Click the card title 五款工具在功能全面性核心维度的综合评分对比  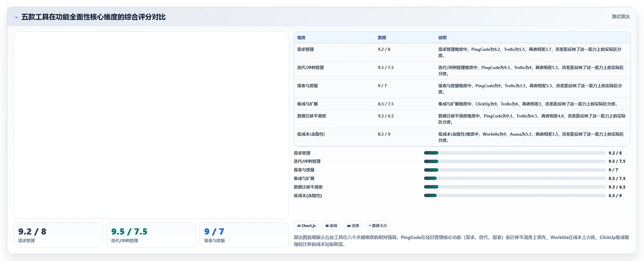93,17
